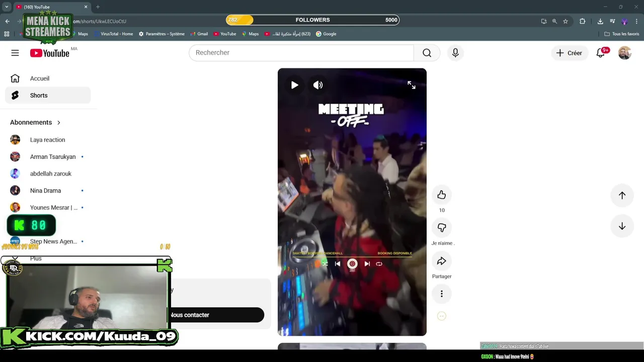Click the next Short preview below
Screen dimensions: 644x362
click(352, 346)
